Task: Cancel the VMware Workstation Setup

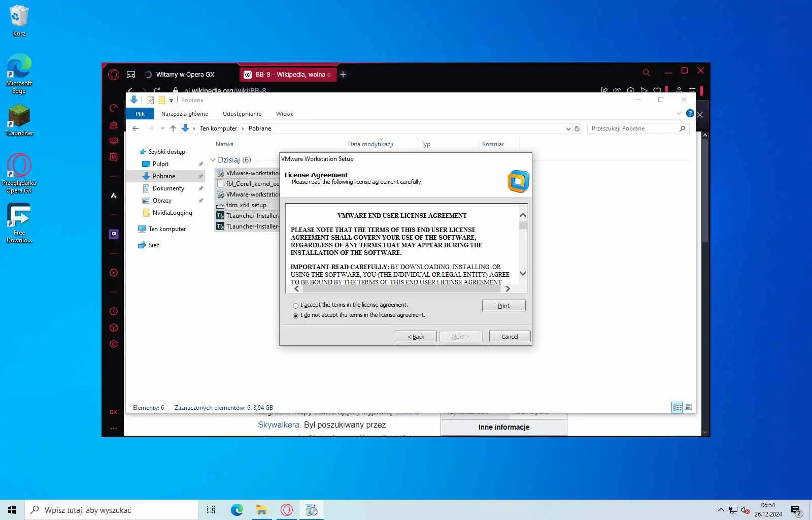Action: [x=510, y=337]
